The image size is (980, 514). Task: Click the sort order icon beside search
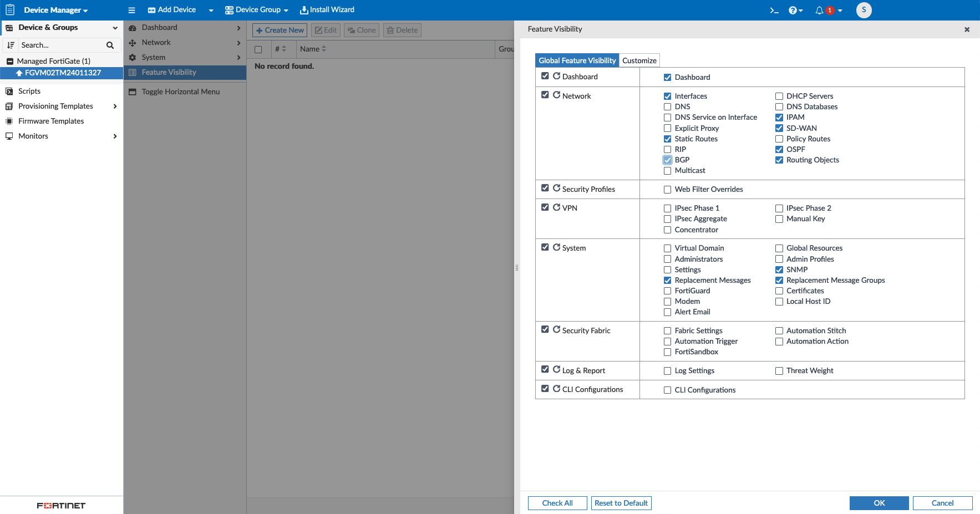click(x=11, y=45)
